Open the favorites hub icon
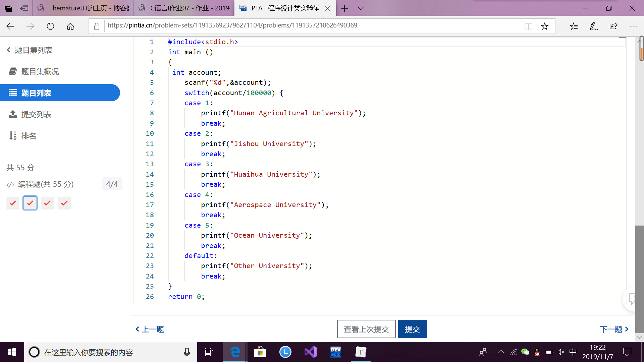The image size is (644, 362). [x=574, y=26]
